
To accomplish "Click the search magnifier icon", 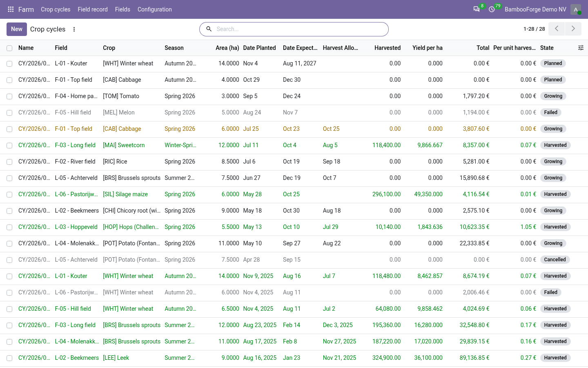I will coord(209,29).
